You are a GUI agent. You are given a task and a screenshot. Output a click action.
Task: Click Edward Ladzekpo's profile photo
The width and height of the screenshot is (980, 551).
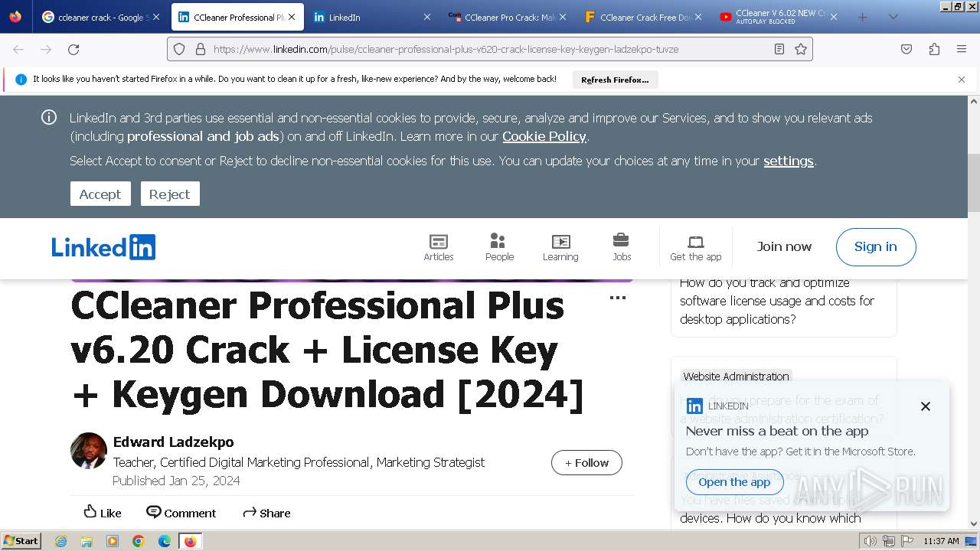tap(89, 451)
